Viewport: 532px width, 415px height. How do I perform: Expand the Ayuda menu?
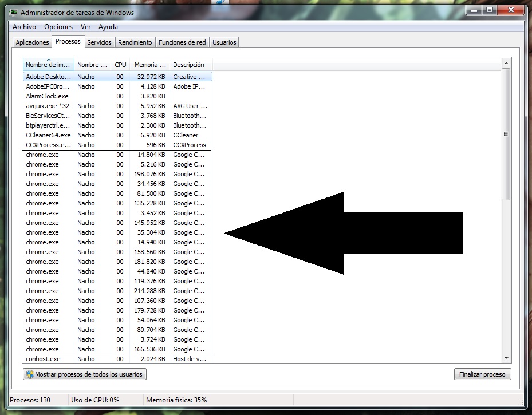[x=108, y=27]
